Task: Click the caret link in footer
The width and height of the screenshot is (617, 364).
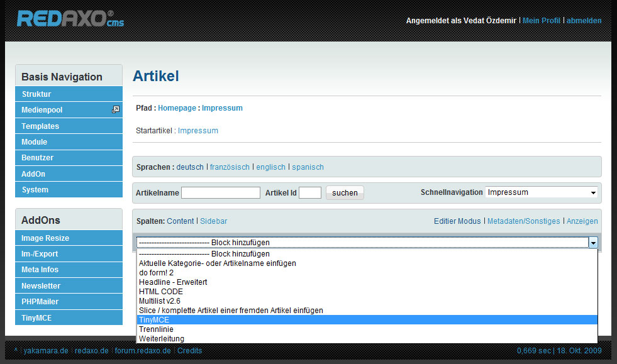Action: click(x=16, y=350)
